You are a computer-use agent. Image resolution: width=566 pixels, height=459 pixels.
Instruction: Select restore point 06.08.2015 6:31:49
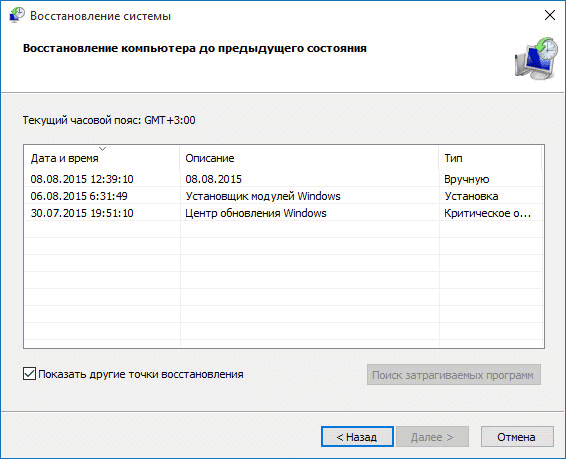pyautogui.click(x=284, y=196)
